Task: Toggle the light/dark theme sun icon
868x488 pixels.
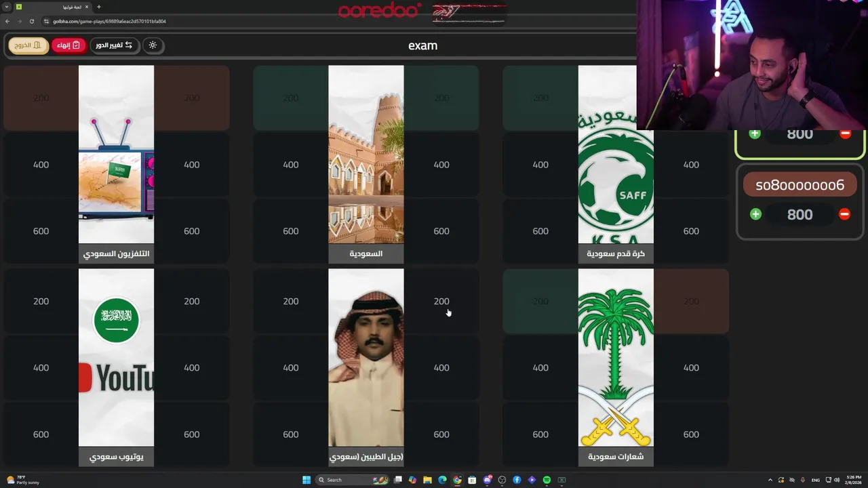Action: click(153, 45)
